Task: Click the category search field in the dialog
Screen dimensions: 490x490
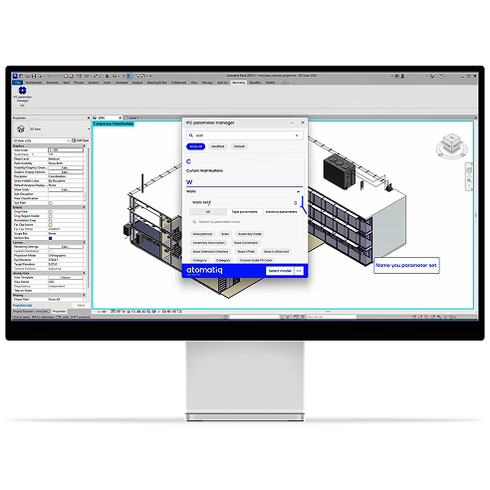Action: pyautogui.click(x=244, y=136)
